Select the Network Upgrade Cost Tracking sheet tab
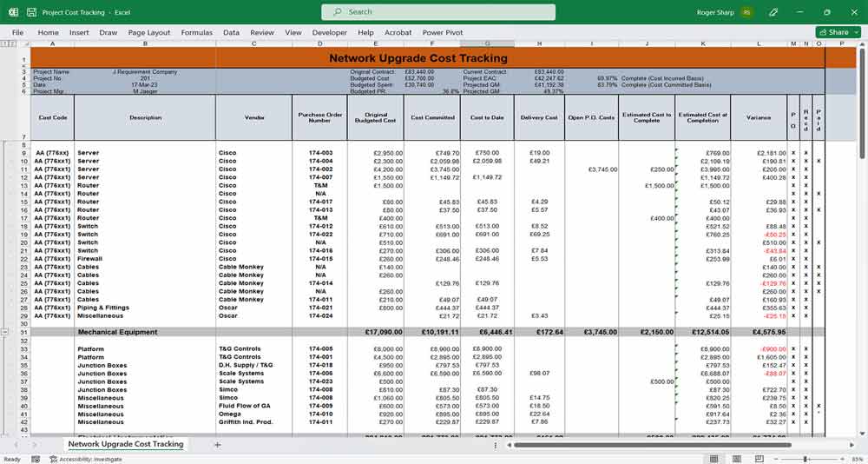868x464 pixels. click(x=126, y=445)
